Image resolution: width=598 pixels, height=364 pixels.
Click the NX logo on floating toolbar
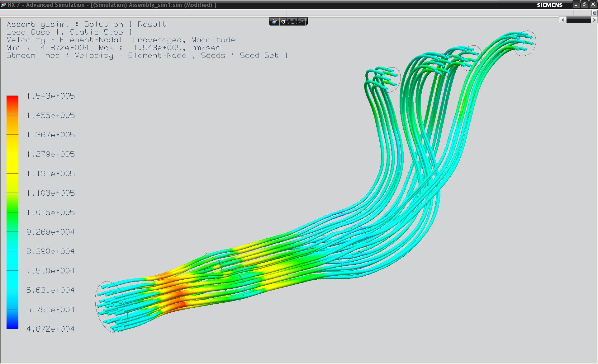(x=274, y=22)
